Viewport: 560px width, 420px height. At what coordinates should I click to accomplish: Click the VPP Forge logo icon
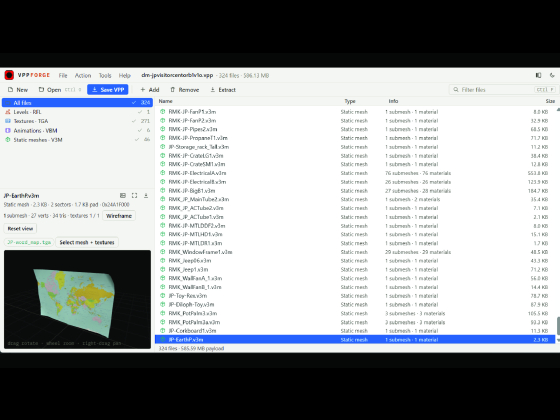click(9, 75)
